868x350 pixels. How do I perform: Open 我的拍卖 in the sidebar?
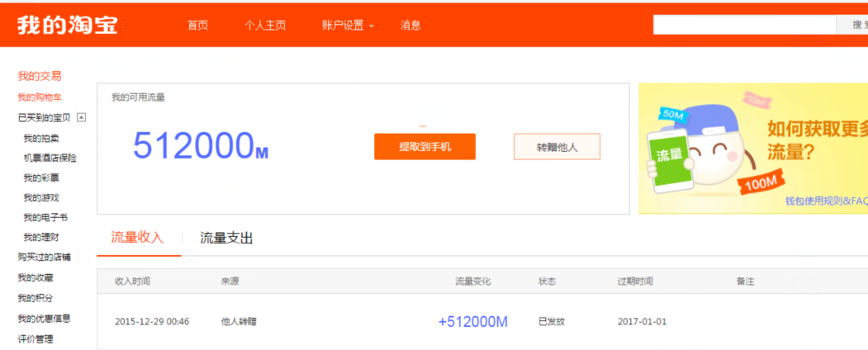41,138
